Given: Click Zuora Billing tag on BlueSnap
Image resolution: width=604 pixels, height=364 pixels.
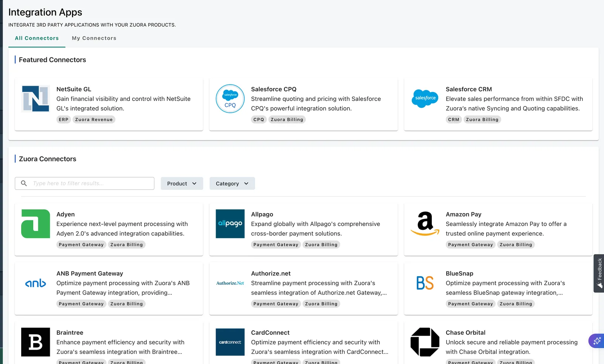Looking at the screenshot, I should coord(516,304).
